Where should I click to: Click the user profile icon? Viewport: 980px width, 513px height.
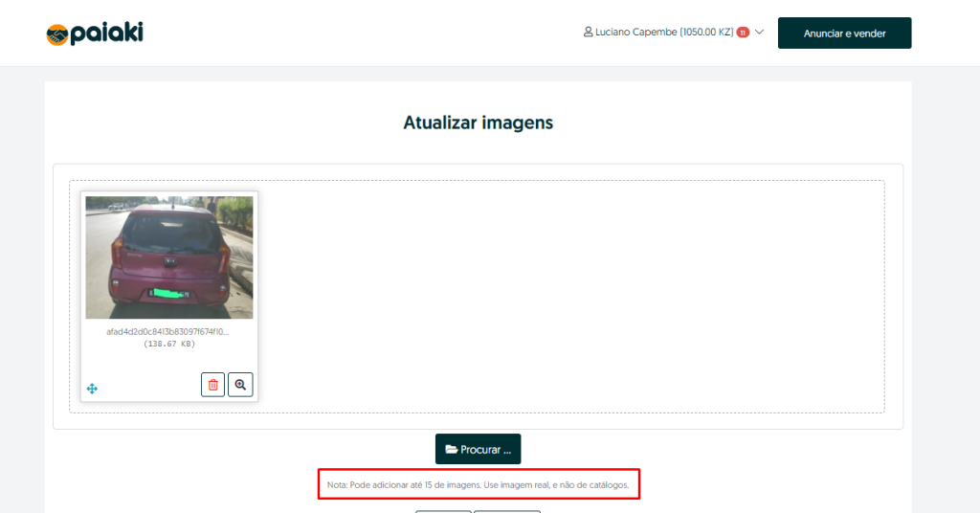point(588,32)
